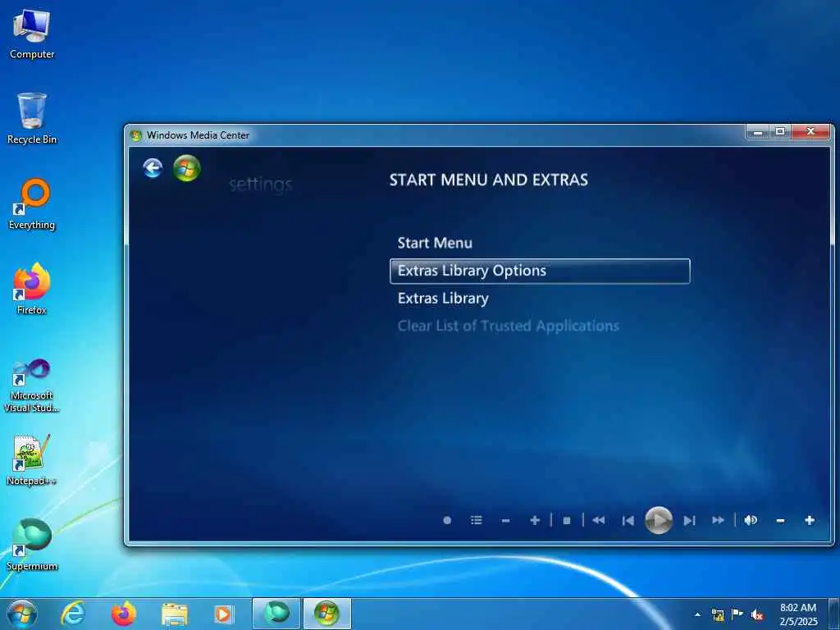Open Media Center home via green logo

[x=187, y=168]
